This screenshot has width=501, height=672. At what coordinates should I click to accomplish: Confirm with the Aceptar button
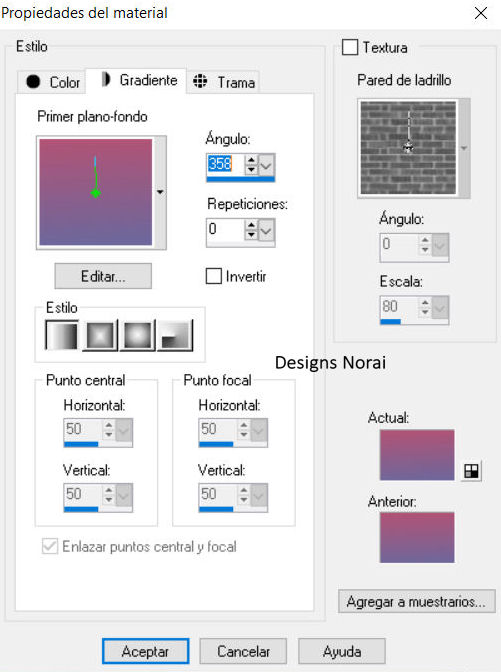(145, 651)
